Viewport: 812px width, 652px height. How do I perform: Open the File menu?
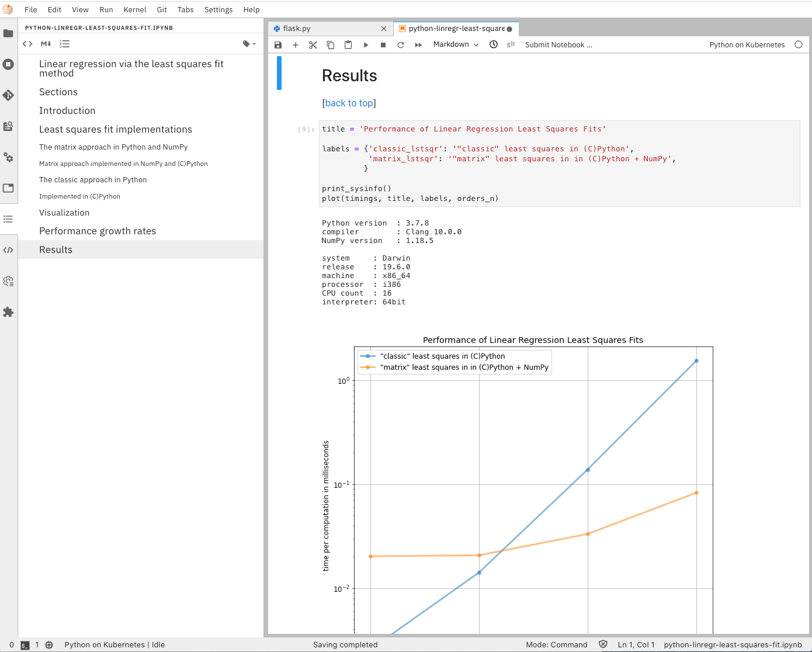(31, 9)
